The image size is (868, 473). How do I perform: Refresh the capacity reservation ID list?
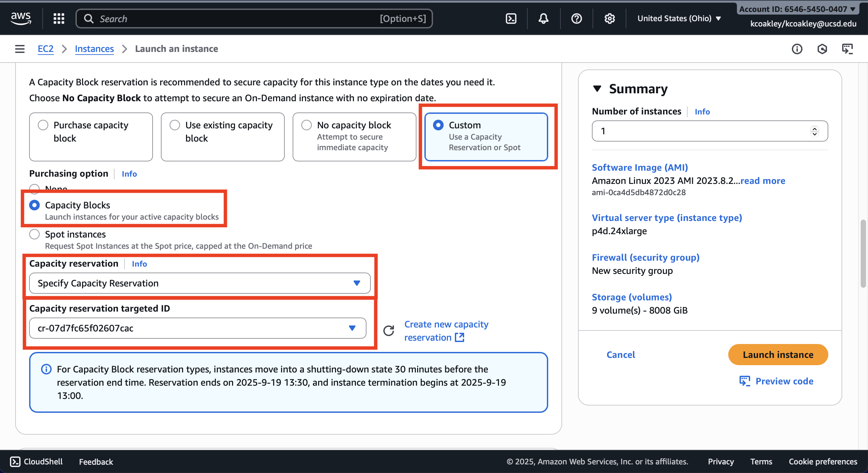389,330
